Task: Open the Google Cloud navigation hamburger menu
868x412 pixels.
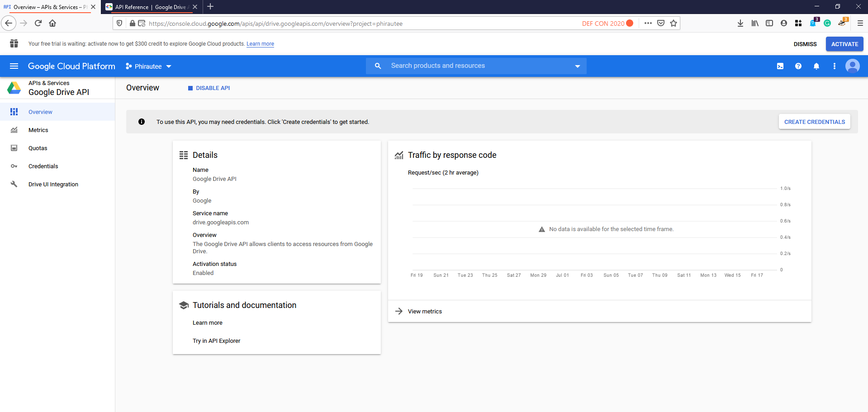Action: click(14, 66)
